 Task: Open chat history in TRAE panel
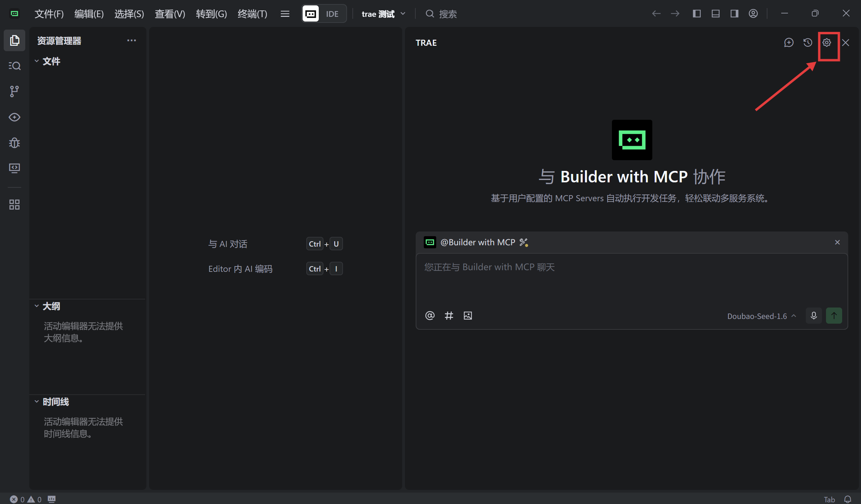coord(808,43)
